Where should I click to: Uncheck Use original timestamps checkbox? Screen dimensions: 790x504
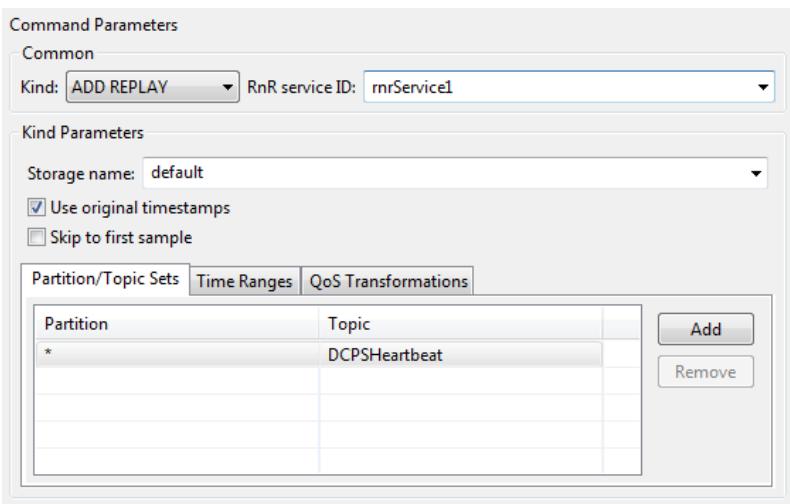click(36, 207)
